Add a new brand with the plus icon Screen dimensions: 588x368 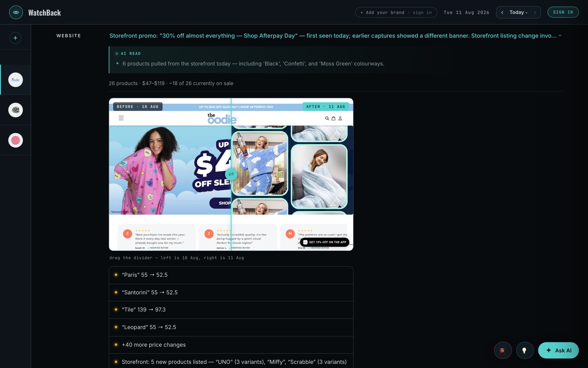[15, 38]
